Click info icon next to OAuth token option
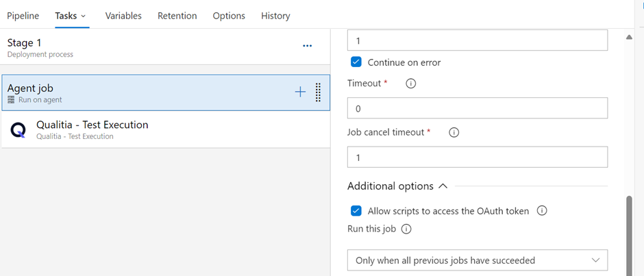Screen dimensions: 644x276 [x=542, y=211]
